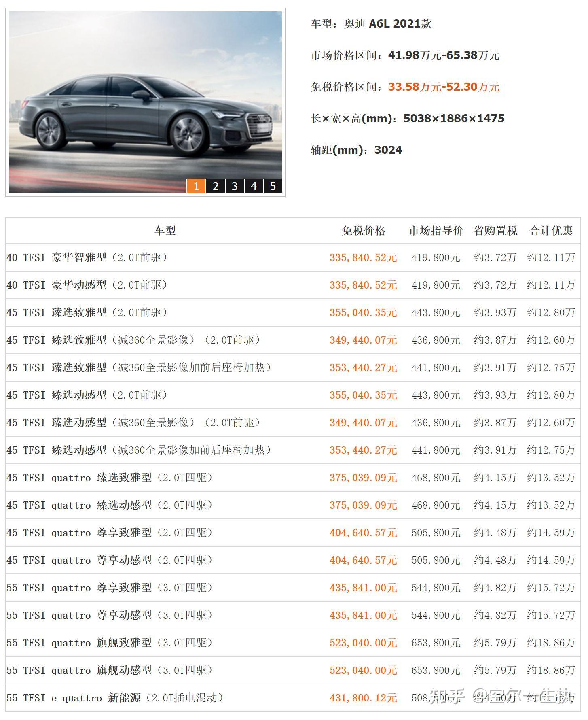588x720 pixels.
Task: Click the 省购置税 column header
Action: point(495,231)
